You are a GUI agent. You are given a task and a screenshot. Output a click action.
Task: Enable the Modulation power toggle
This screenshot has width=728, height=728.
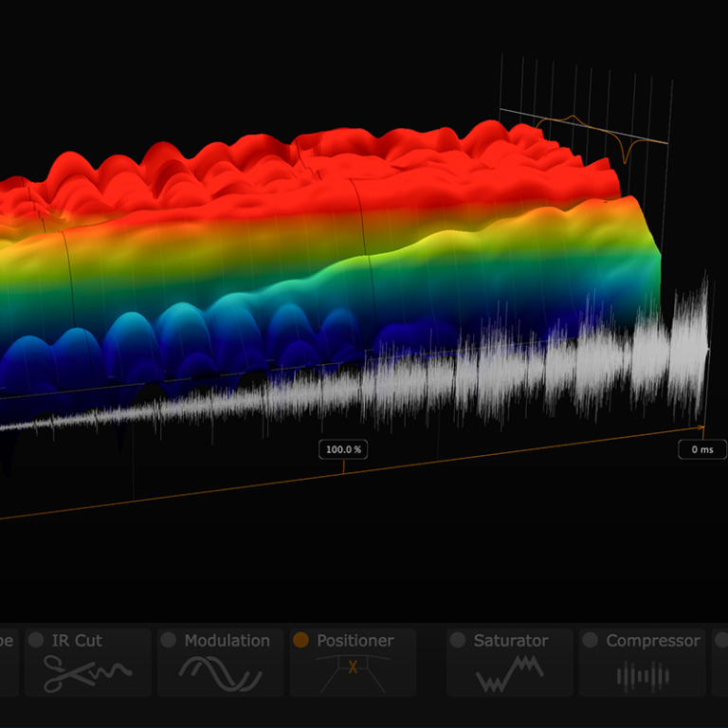pyautogui.click(x=169, y=641)
